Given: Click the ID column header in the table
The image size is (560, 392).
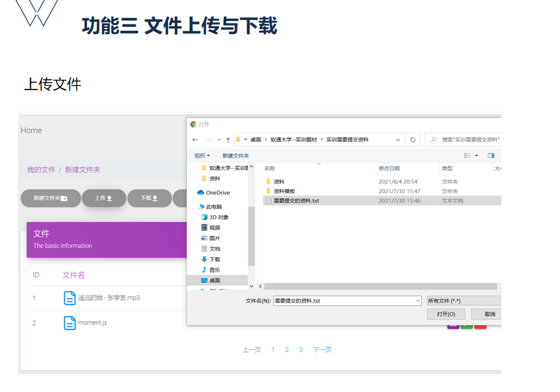Looking at the screenshot, I should click(x=36, y=275).
